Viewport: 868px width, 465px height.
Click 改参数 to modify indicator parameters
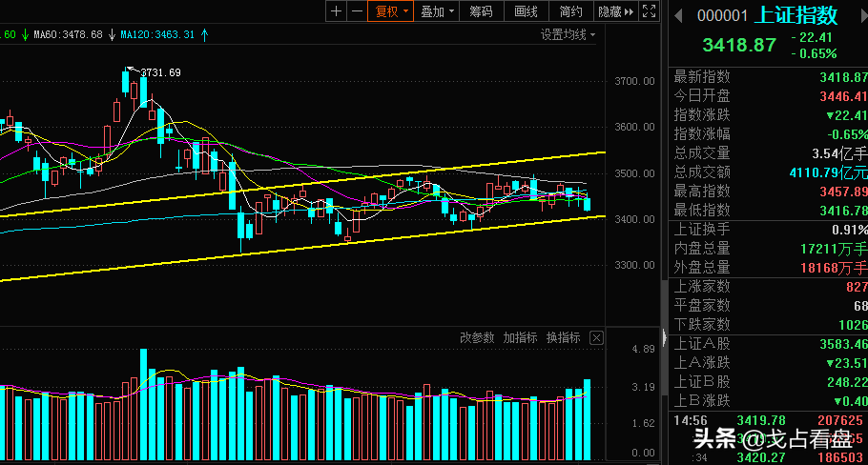click(477, 338)
